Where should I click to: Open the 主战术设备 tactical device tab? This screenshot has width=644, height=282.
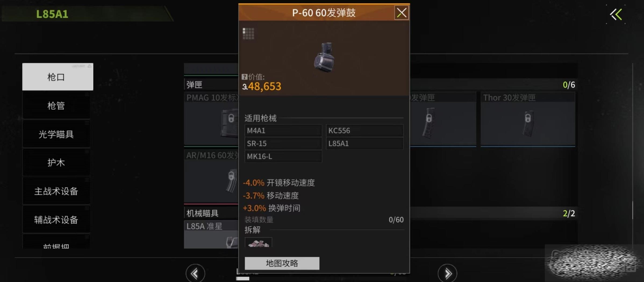click(x=56, y=191)
